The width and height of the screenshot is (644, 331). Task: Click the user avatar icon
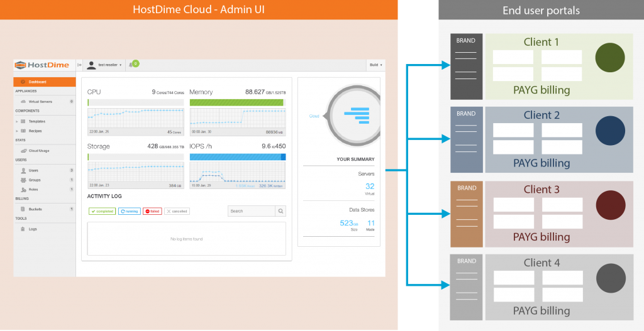[91, 65]
